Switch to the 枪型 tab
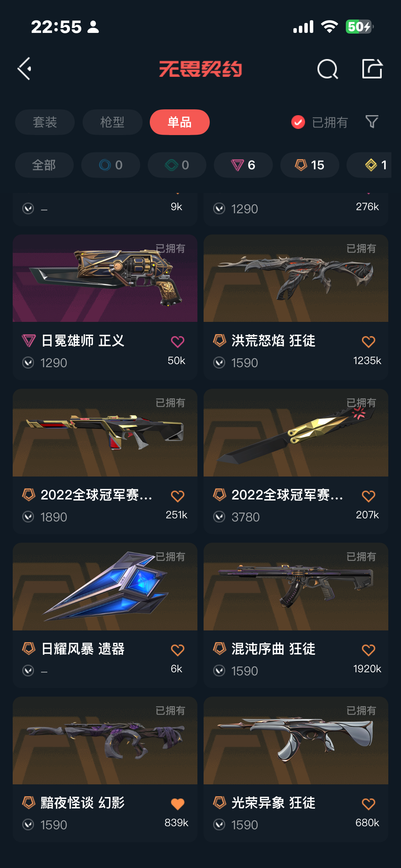The width and height of the screenshot is (401, 868). click(112, 122)
